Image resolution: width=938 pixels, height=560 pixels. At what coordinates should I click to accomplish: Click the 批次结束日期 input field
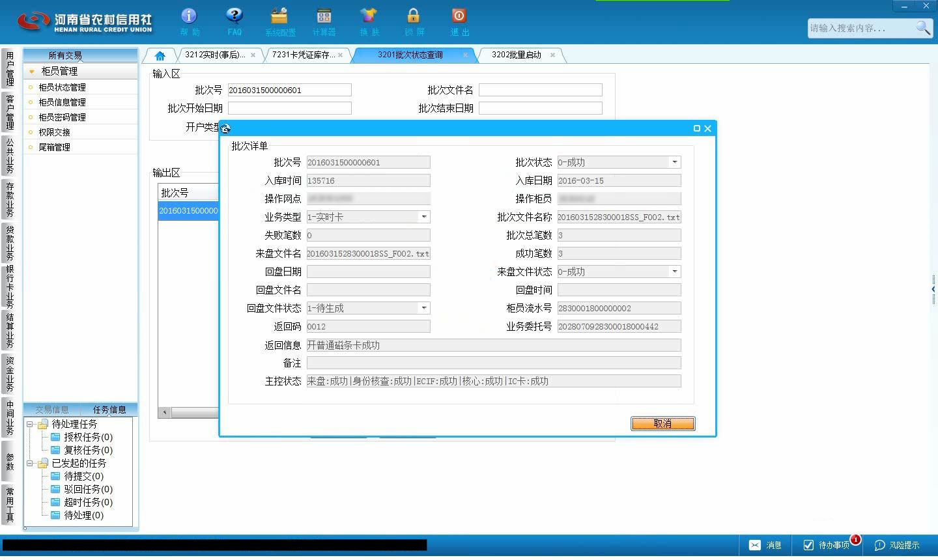[x=540, y=108]
